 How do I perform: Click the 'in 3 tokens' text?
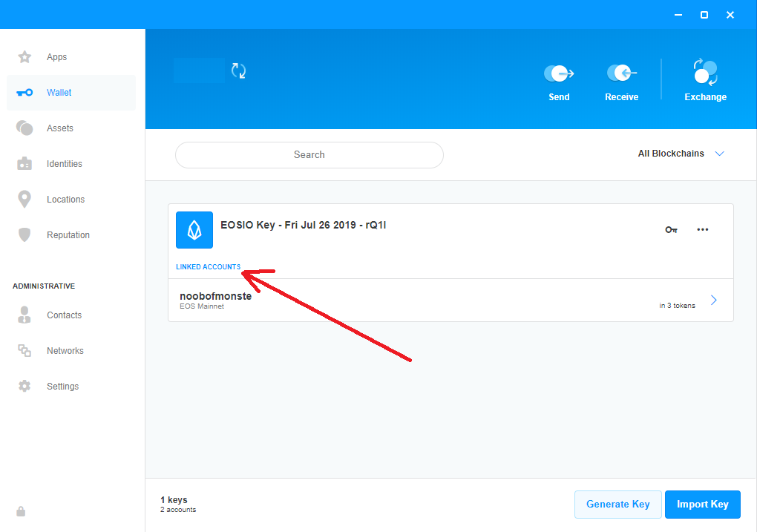click(677, 306)
